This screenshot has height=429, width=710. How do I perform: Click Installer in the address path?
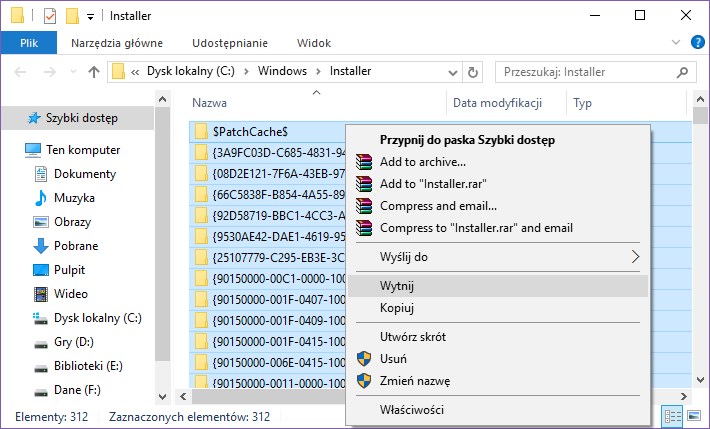[350, 71]
